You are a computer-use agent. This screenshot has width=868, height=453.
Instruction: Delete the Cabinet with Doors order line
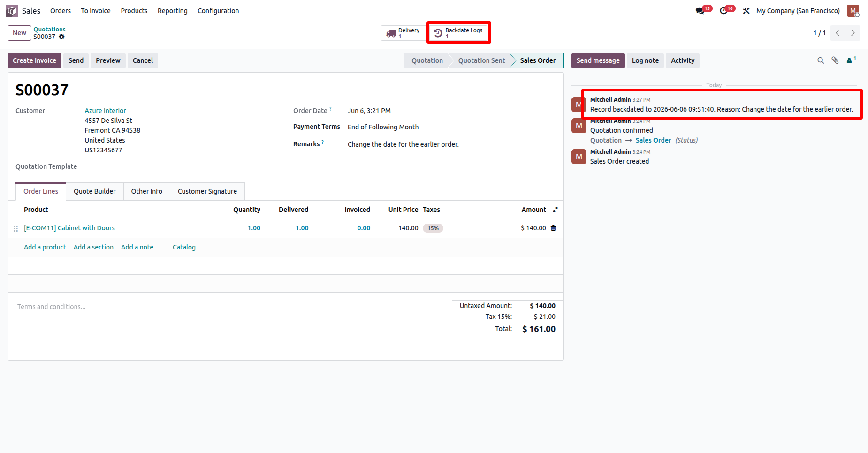coord(553,228)
